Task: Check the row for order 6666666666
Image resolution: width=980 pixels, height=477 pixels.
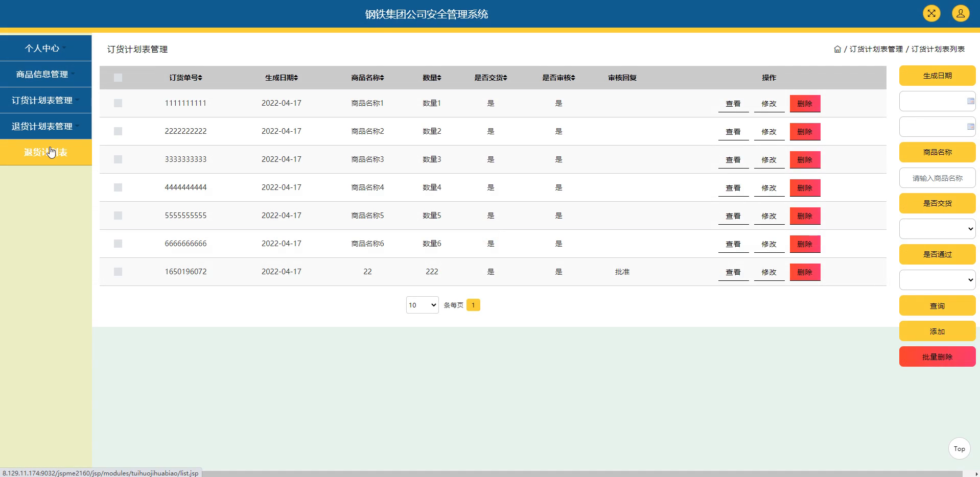Action: (118, 244)
